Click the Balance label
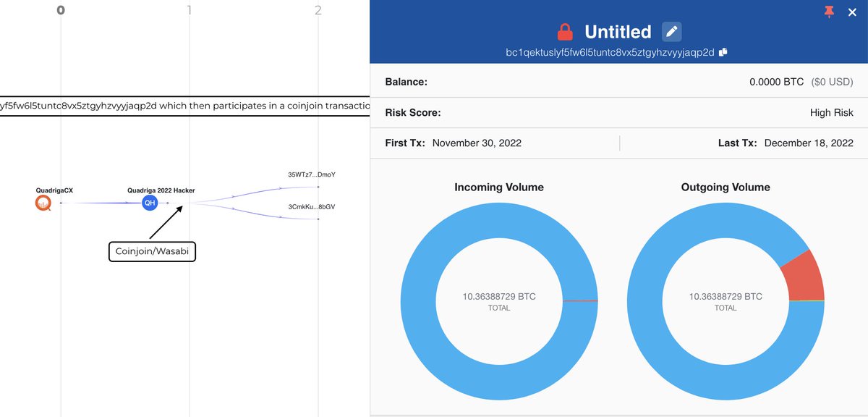The image size is (868, 417). [x=407, y=82]
